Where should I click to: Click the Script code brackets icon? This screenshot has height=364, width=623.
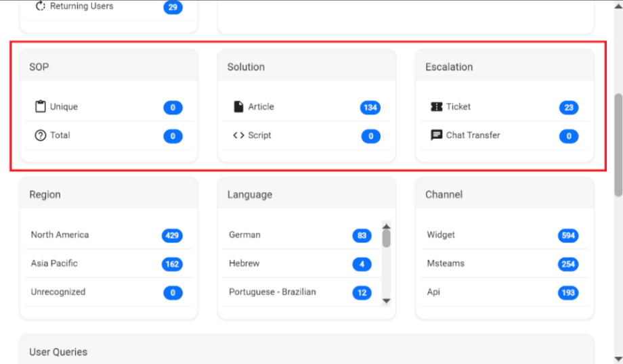238,135
